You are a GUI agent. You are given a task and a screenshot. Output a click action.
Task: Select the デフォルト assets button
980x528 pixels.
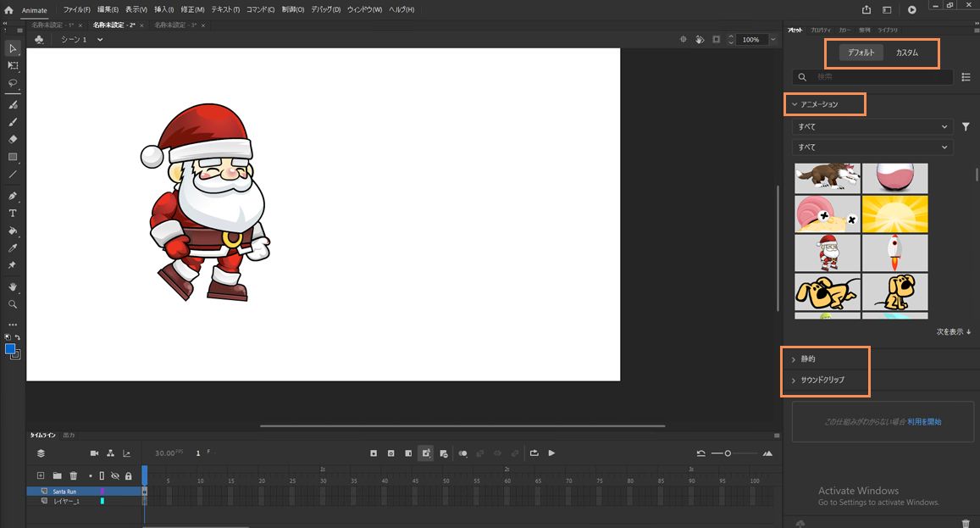861,53
